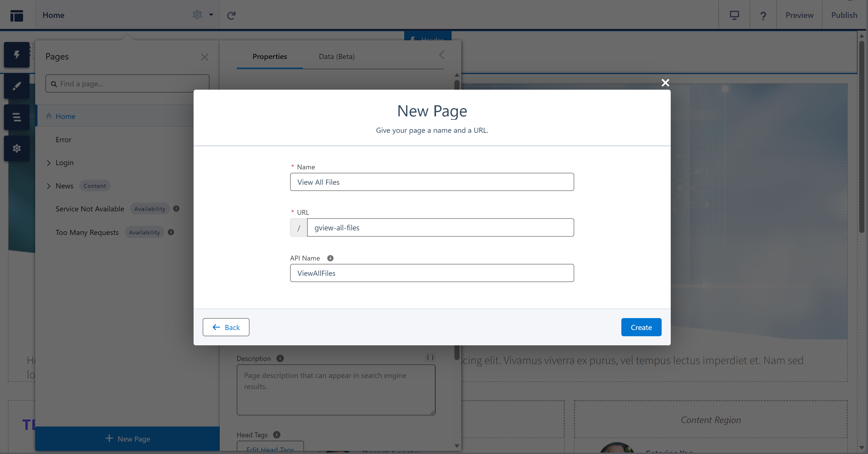Open the Experience Builder menu icon
Image resolution: width=868 pixels, height=454 pixels.
pos(16,15)
